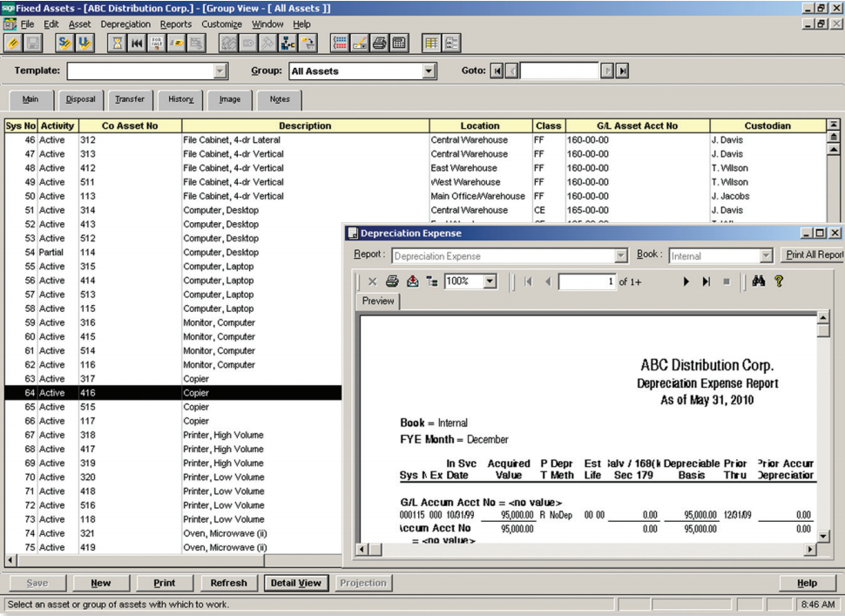Click the blue and red grid braces icon
Image resolution: width=845 pixels, height=616 pixels.
click(340, 43)
